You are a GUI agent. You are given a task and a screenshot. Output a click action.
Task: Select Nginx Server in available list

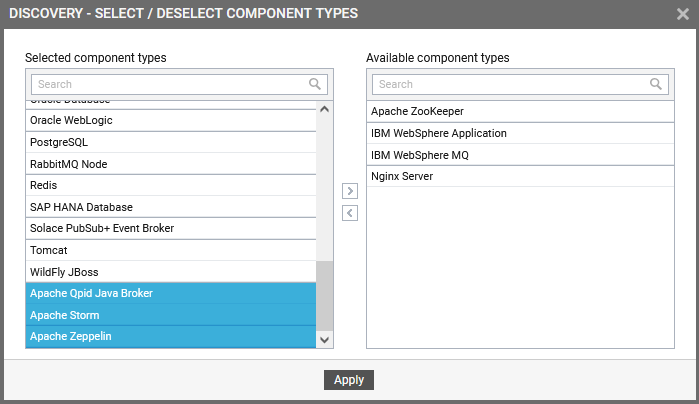point(520,177)
